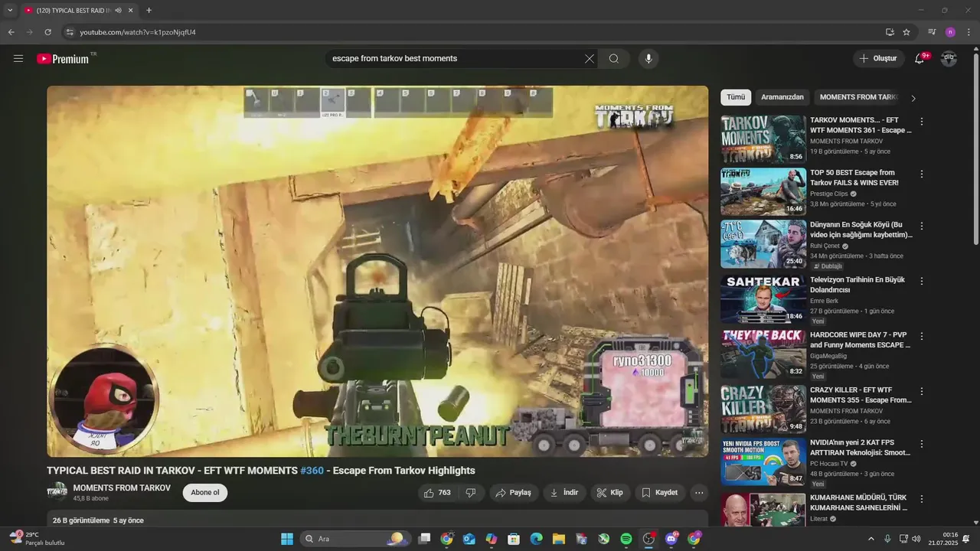980x551 pixels.
Task: Show hidden system tray icons chevron
Action: tap(871, 539)
